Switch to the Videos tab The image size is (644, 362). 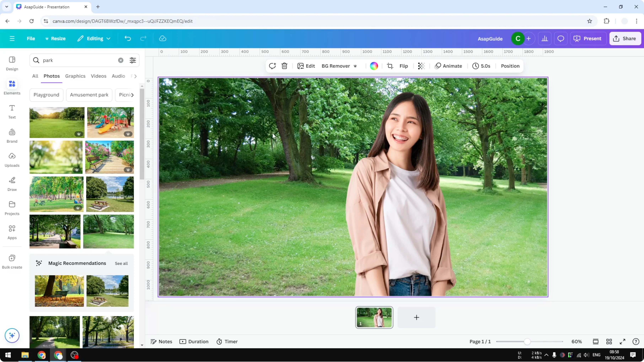pos(98,76)
